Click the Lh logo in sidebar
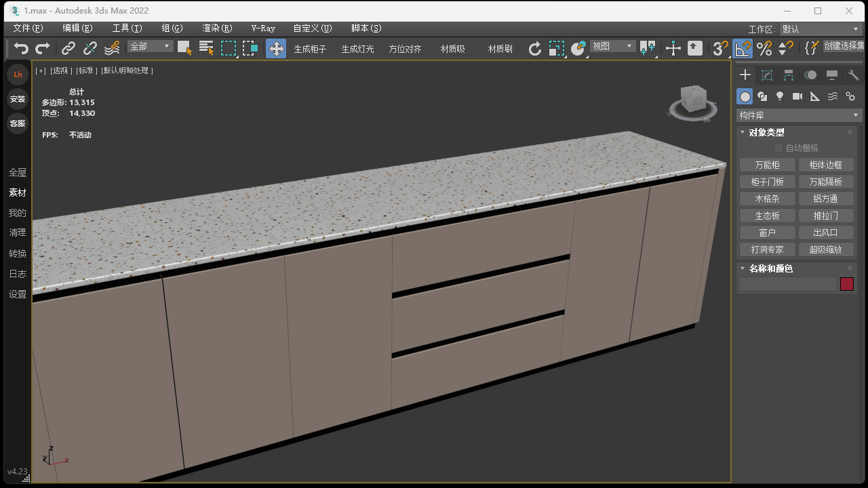Viewport: 868px width, 488px height. click(x=18, y=75)
